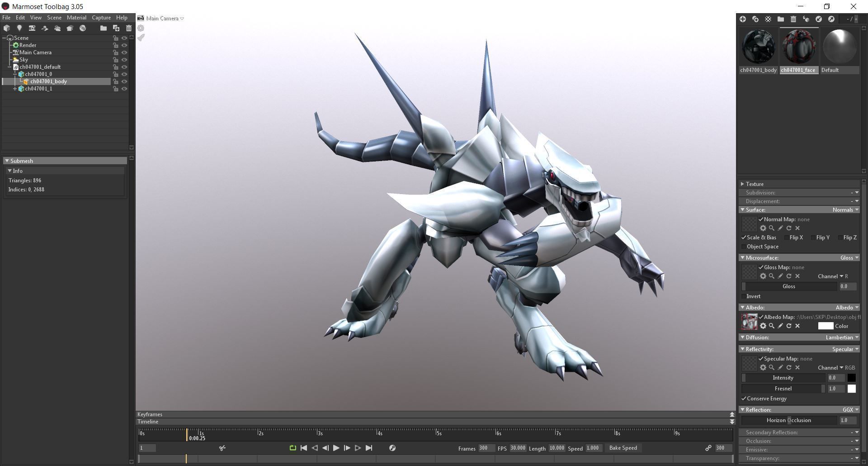Create a new material with plus icon

click(743, 19)
